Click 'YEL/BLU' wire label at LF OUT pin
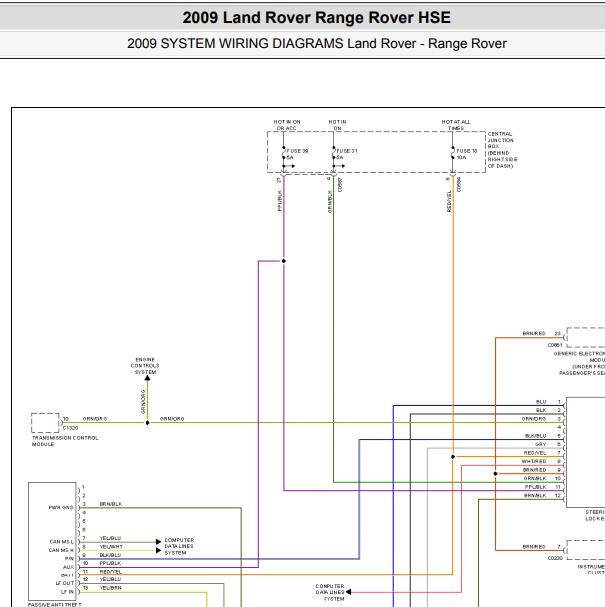605x607 pixels. (x=110, y=579)
